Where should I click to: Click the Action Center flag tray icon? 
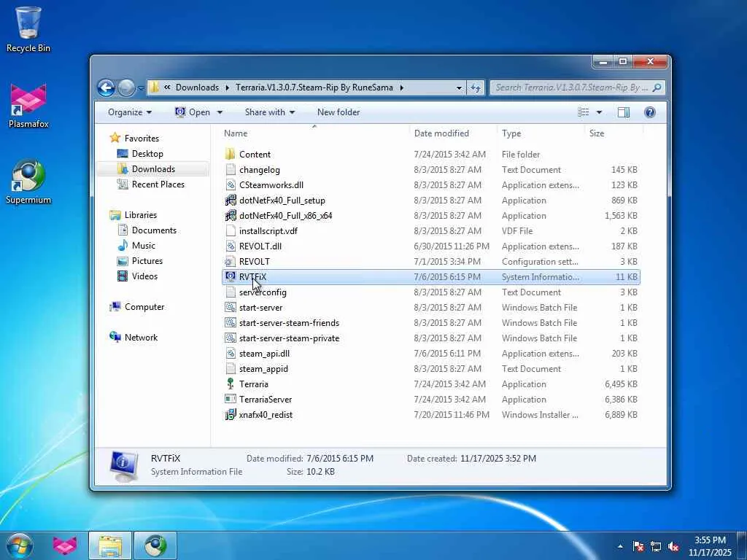638,546
